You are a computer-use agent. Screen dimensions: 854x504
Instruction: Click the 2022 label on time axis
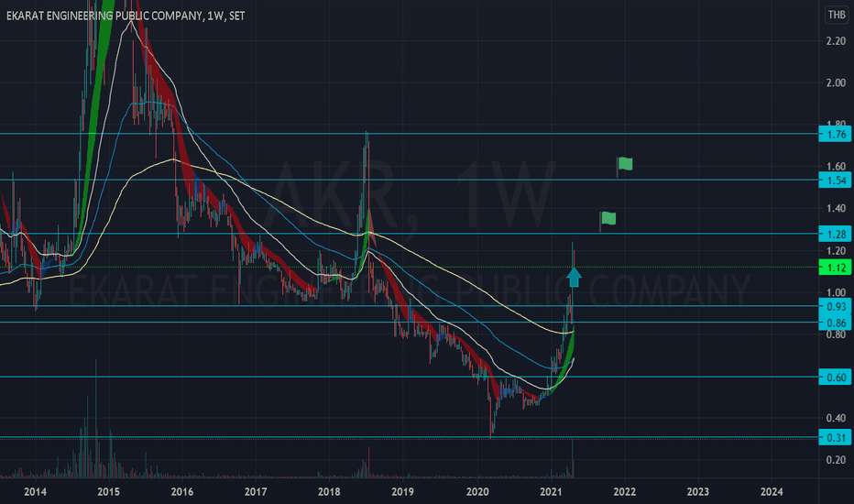624,492
